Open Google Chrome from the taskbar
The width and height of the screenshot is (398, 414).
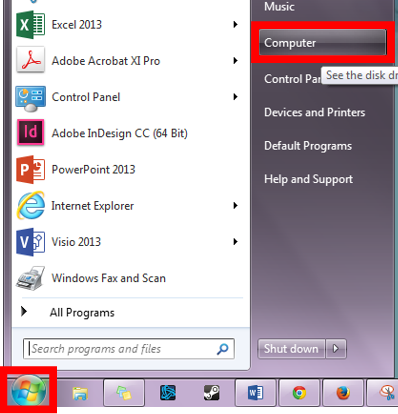[x=299, y=393]
